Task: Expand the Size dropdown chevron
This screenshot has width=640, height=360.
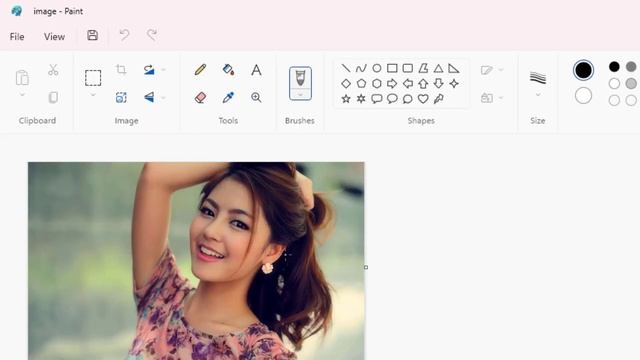Action: [538, 95]
